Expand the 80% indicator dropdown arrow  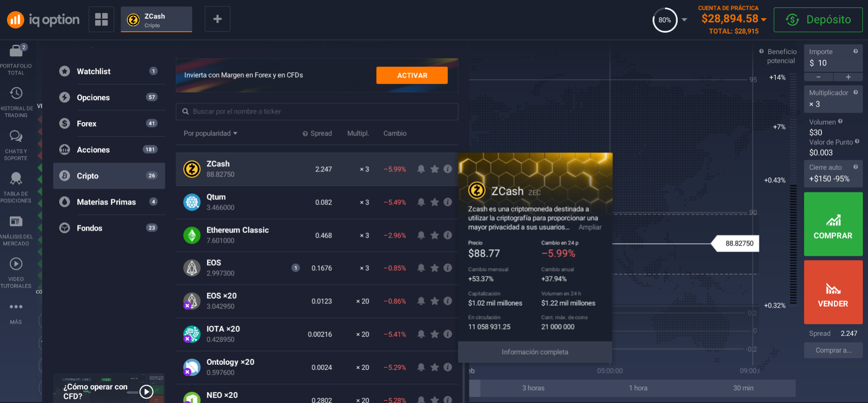[684, 20]
